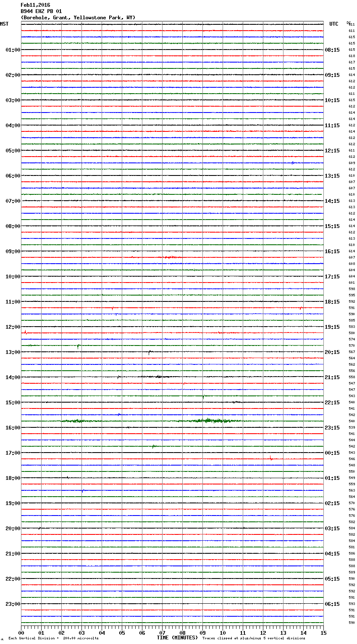Click the 09:00 MST hour label

[x=13, y=251]
